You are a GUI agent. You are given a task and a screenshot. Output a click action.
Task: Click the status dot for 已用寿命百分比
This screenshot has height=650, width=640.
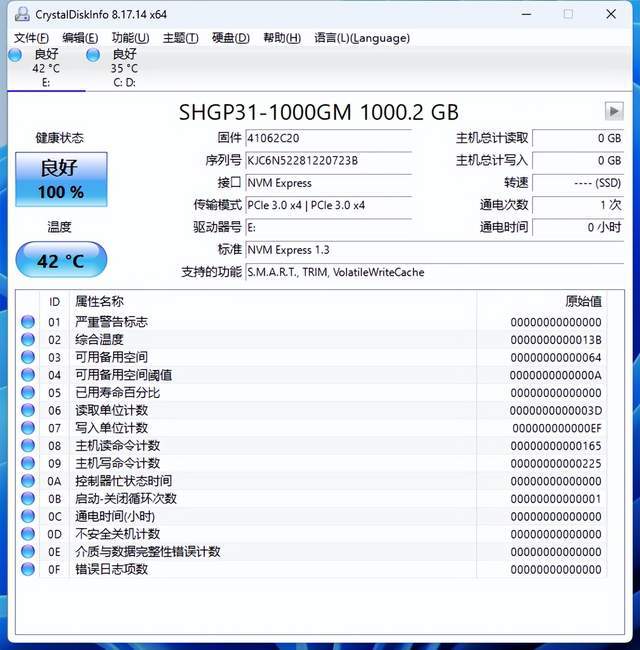pyautogui.click(x=28, y=393)
